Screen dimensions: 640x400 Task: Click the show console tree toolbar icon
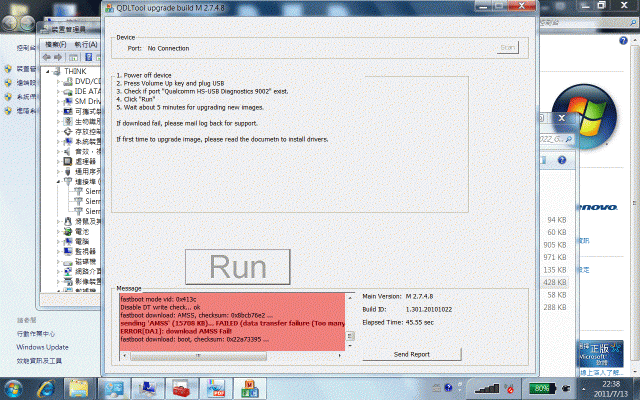click(73, 57)
